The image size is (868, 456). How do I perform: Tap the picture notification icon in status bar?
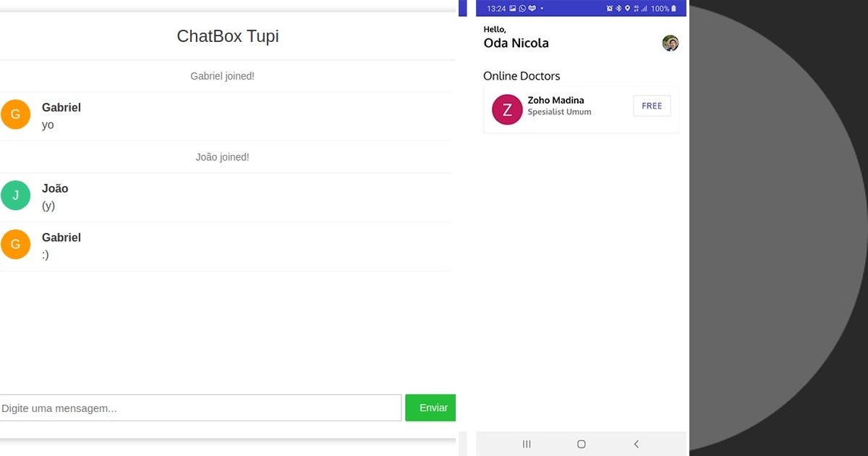click(x=513, y=9)
